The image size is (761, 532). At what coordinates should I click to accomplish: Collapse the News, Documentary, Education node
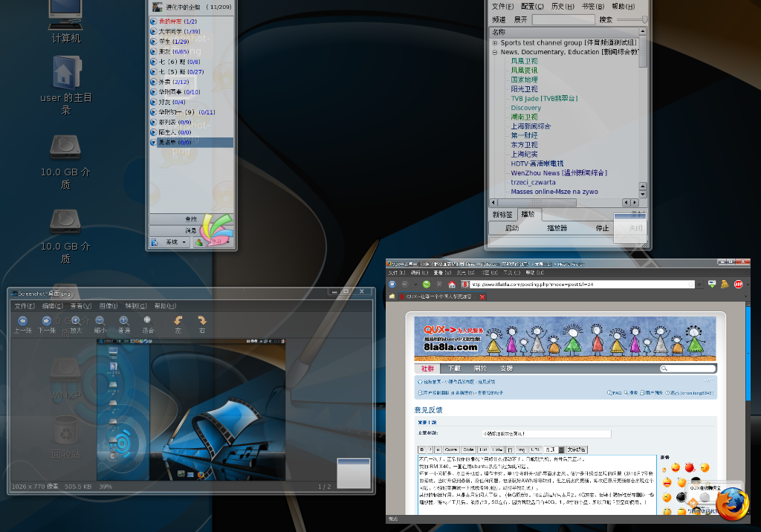click(x=495, y=53)
